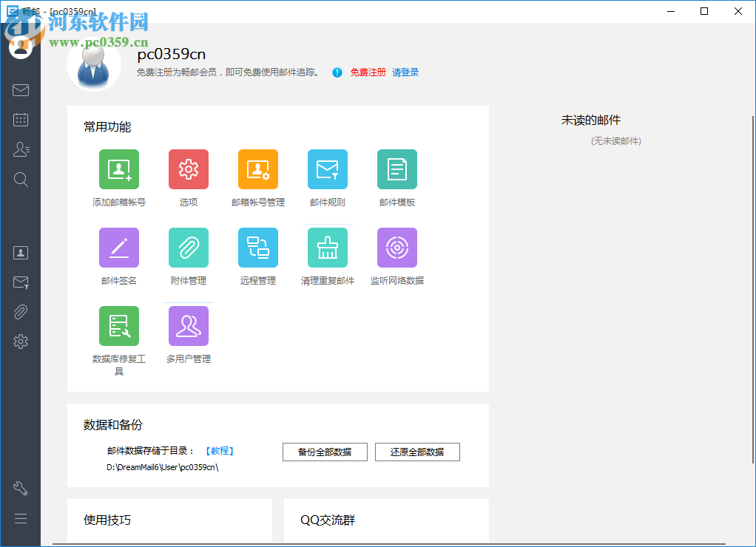Open 远程管理 remote management
This screenshot has height=547, width=756.
point(257,247)
